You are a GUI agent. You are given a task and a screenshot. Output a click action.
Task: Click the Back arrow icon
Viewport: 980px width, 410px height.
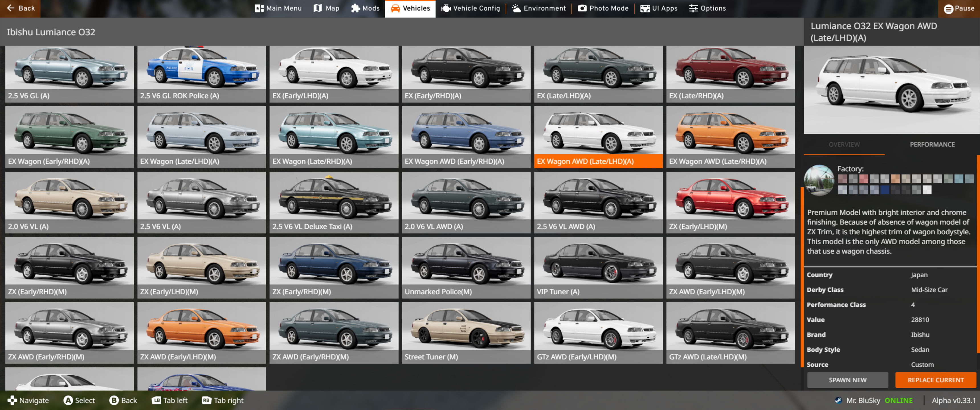[x=11, y=8]
